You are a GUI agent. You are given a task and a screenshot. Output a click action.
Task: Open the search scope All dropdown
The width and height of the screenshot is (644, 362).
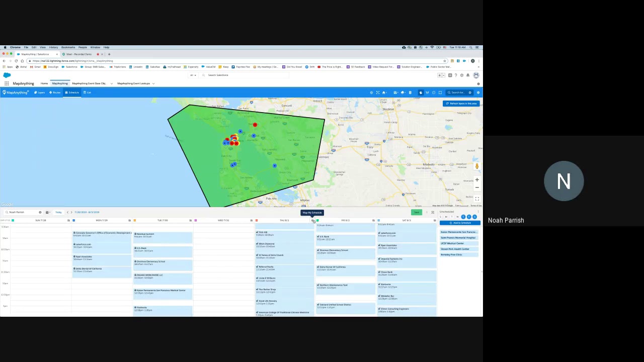[192, 75]
